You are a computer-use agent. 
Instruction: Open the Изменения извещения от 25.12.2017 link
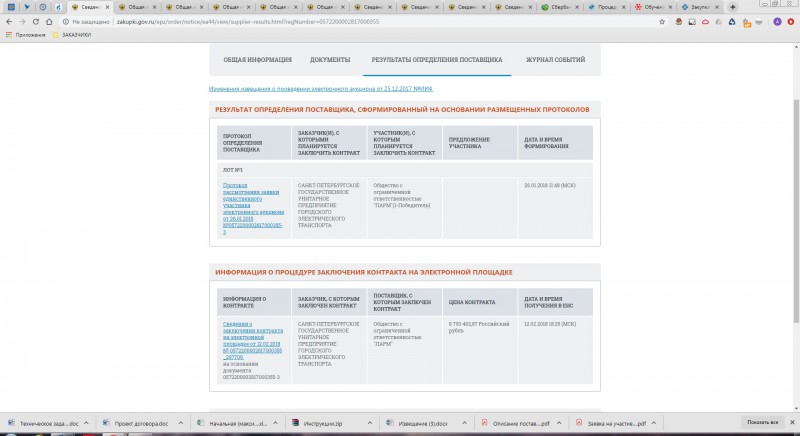321,89
